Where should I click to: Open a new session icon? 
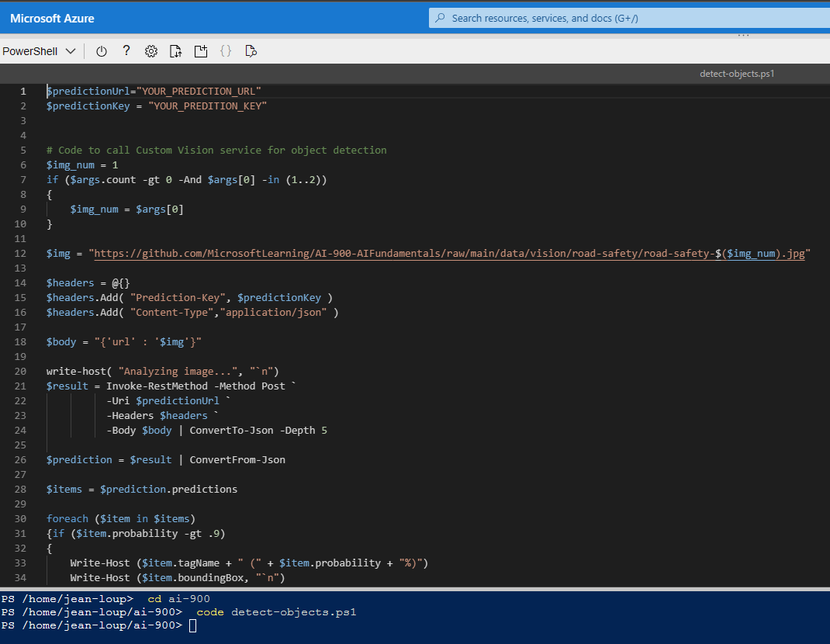pyautogui.click(x=201, y=51)
